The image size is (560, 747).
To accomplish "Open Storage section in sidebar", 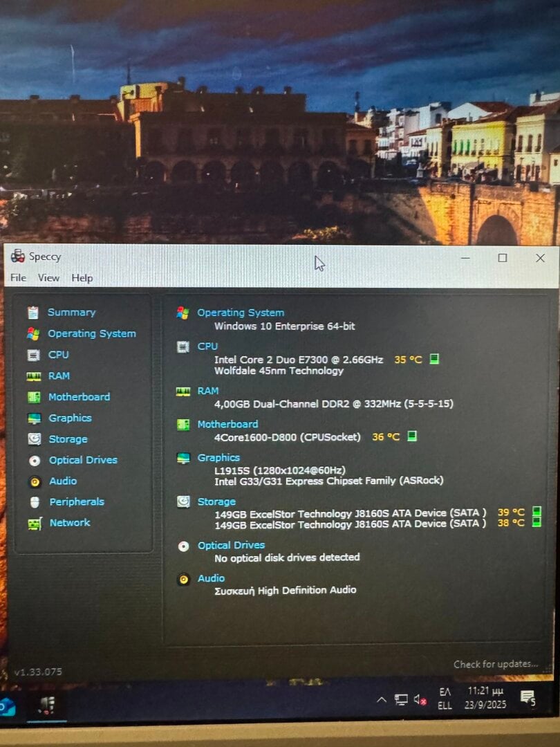I will coord(68,439).
